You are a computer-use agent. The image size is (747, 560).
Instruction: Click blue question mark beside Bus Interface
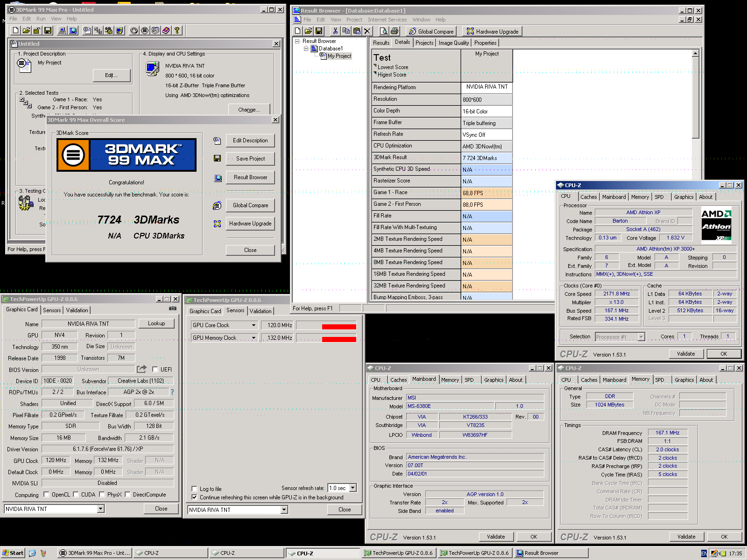click(x=172, y=392)
